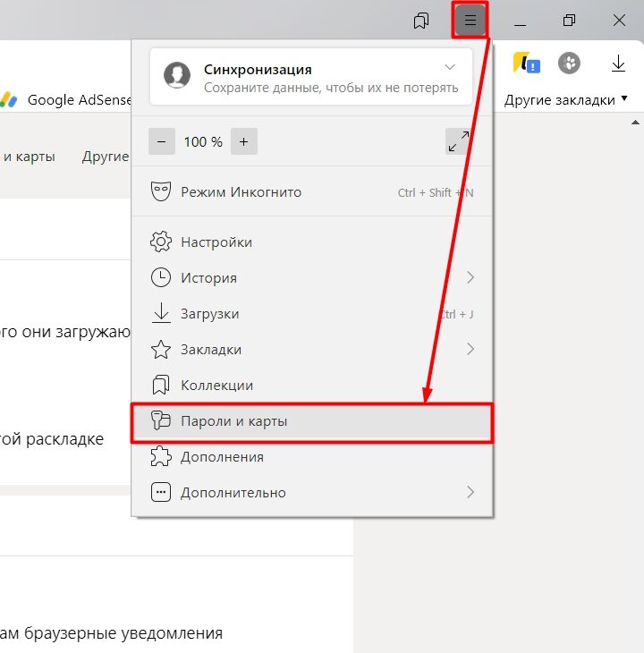Open Дополнения extensions menu item

222,457
